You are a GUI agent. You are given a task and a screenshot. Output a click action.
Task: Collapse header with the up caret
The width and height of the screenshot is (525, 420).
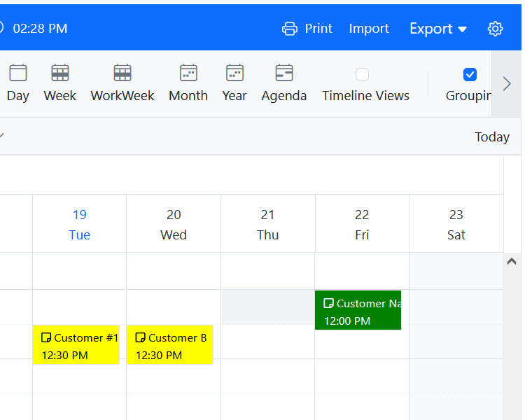click(512, 261)
